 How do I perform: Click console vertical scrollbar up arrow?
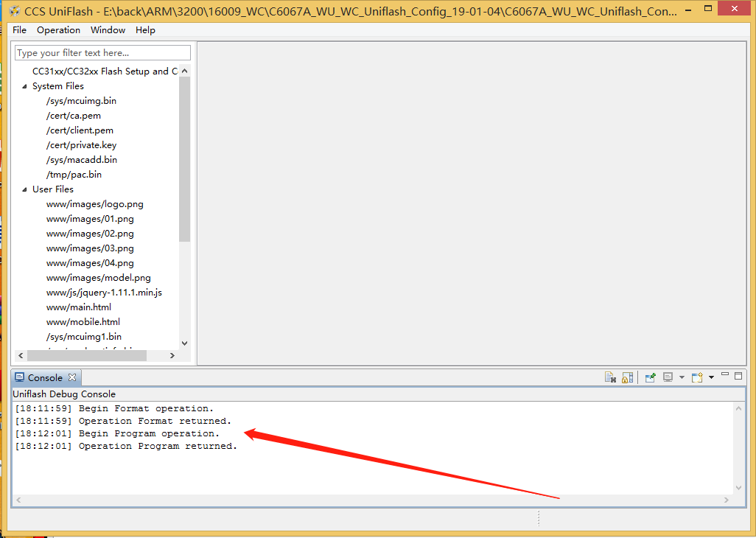(x=738, y=408)
